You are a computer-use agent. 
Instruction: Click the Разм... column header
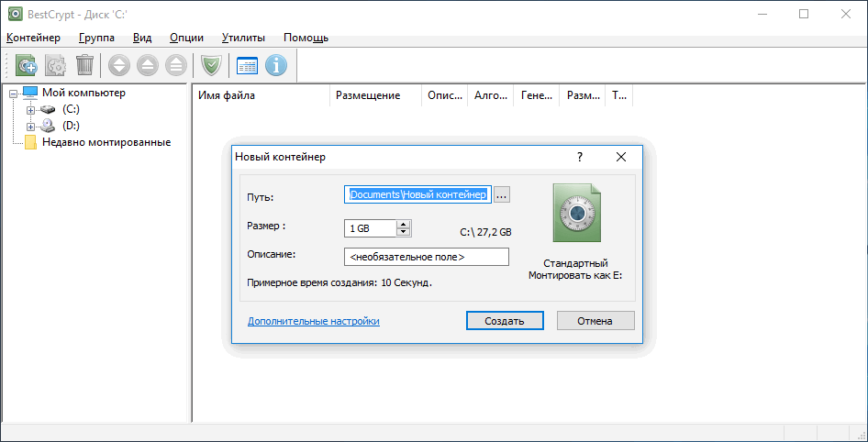pos(583,95)
